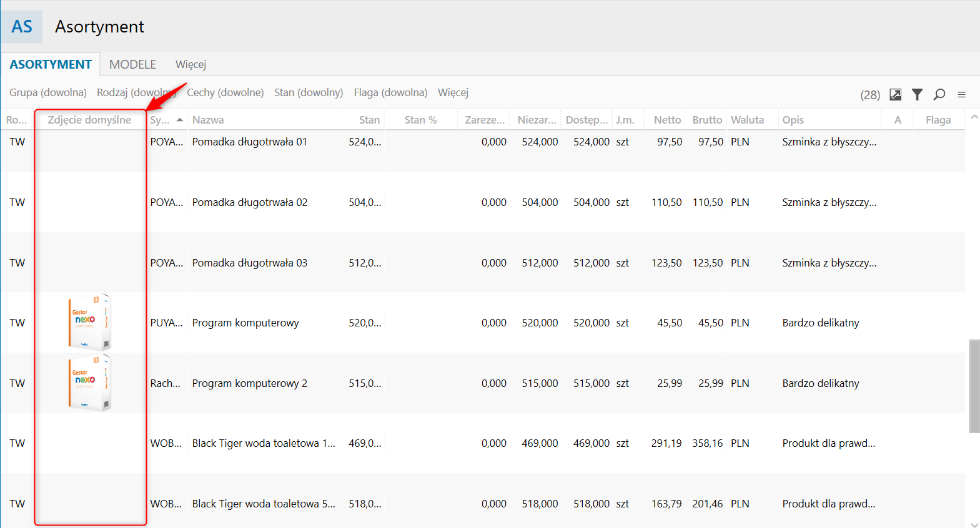Open Więcej next to the MODELE tab

point(191,64)
